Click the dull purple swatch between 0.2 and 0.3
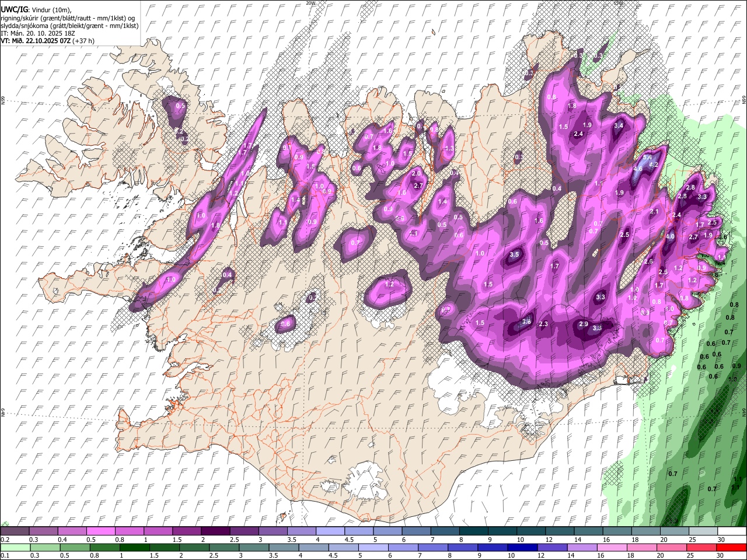The image size is (747, 560). [15, 531]
